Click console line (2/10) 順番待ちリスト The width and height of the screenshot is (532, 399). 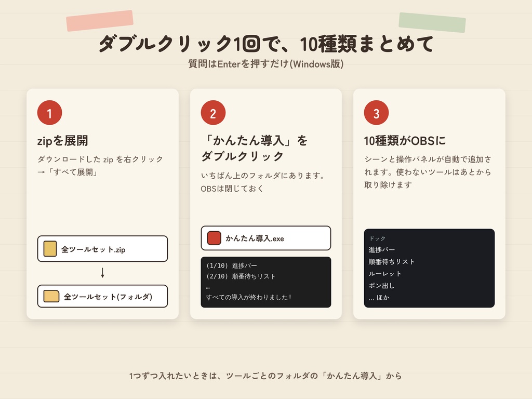coord(241,276)
